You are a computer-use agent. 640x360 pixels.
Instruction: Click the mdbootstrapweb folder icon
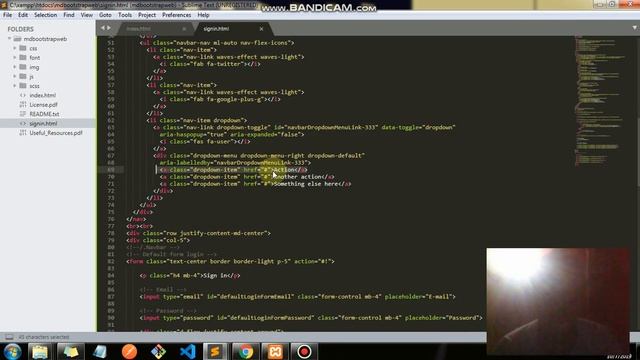[17, 39]
